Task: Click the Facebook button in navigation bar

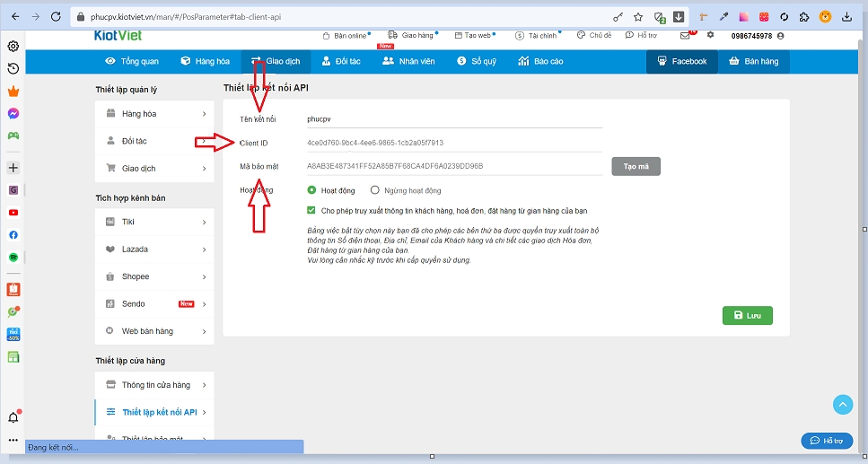Action: coord(681,62)
